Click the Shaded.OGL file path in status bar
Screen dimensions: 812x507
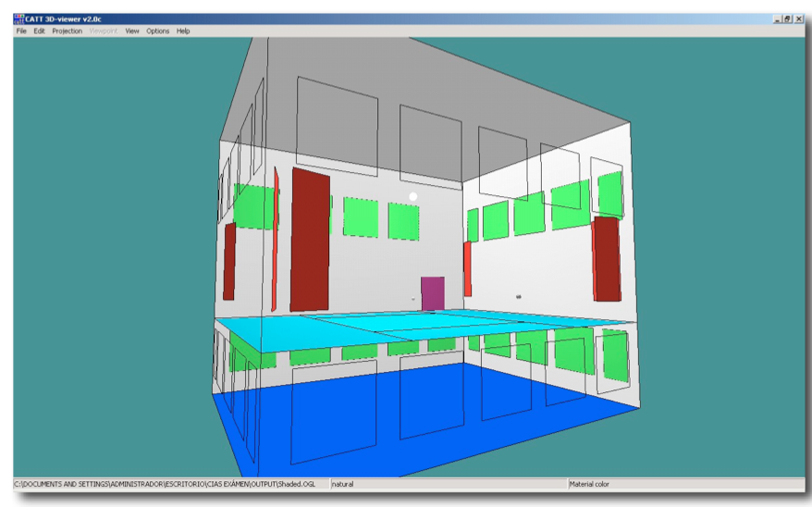pos(171,484)
